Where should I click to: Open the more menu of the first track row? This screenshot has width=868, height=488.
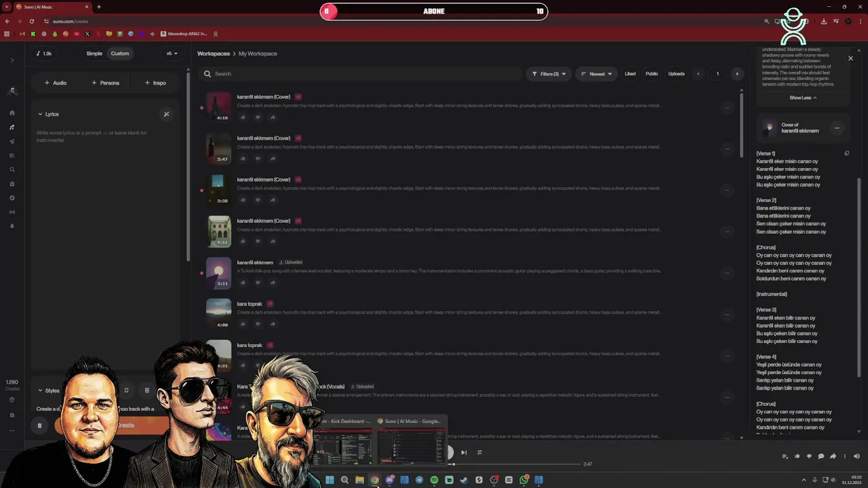point(727,107)
